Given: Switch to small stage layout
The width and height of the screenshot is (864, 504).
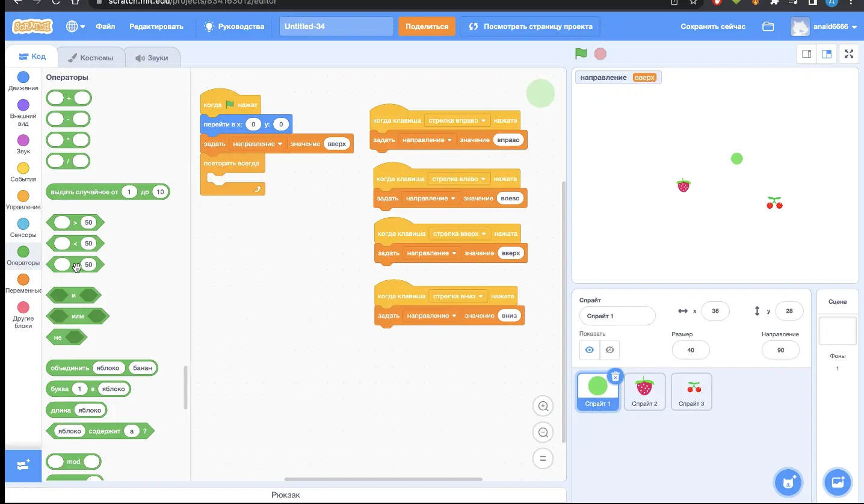Looking at the screenshot, I should [x=807, y=54].
